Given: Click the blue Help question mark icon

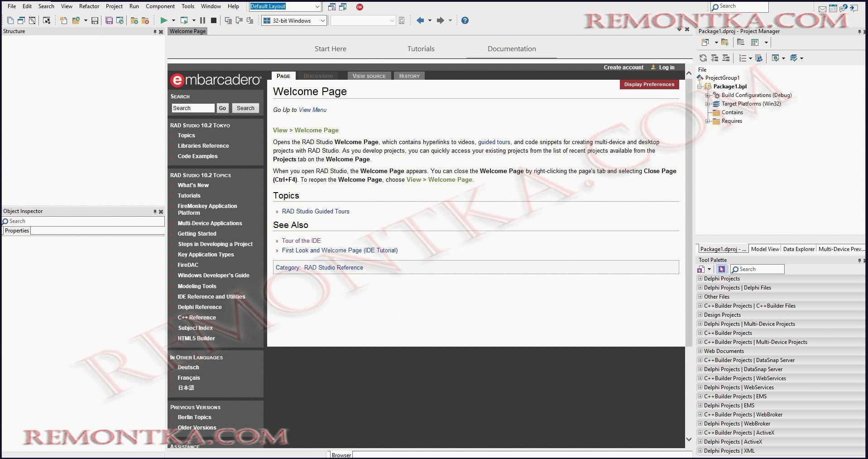Looking at the screenshot, I should click(465, 20).
